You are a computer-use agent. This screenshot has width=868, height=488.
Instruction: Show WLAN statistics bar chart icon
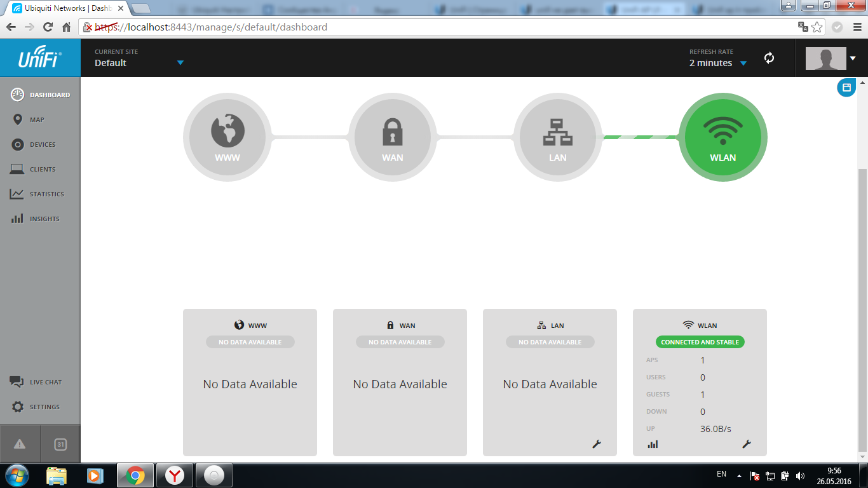(653, 444)
